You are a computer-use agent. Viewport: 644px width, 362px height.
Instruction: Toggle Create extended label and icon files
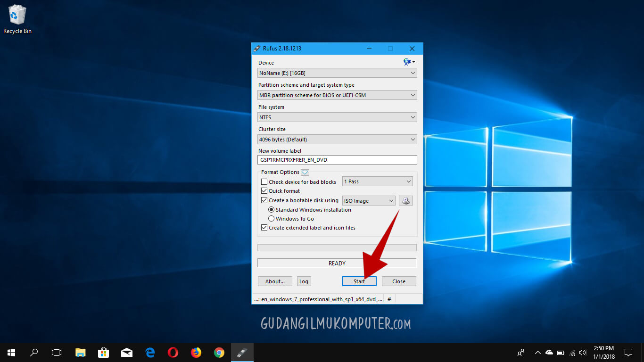pos(264,228)
